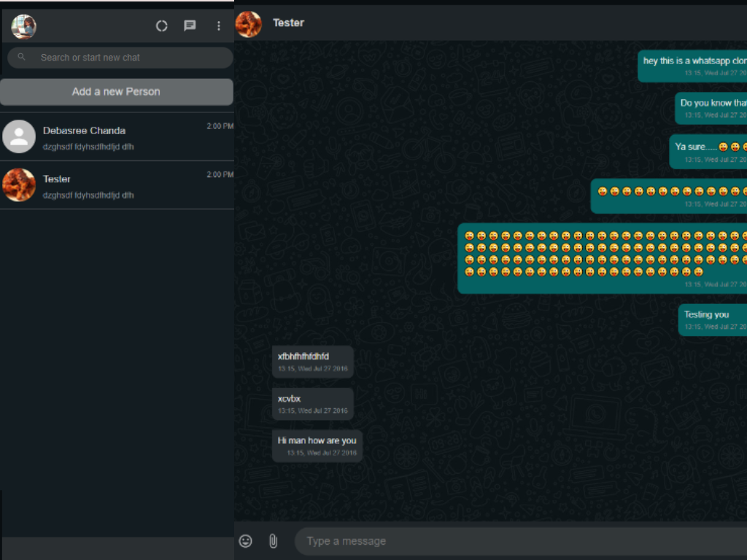747x560 pixels.
Task: Focus the Type a message field
Action: [521, 541]
